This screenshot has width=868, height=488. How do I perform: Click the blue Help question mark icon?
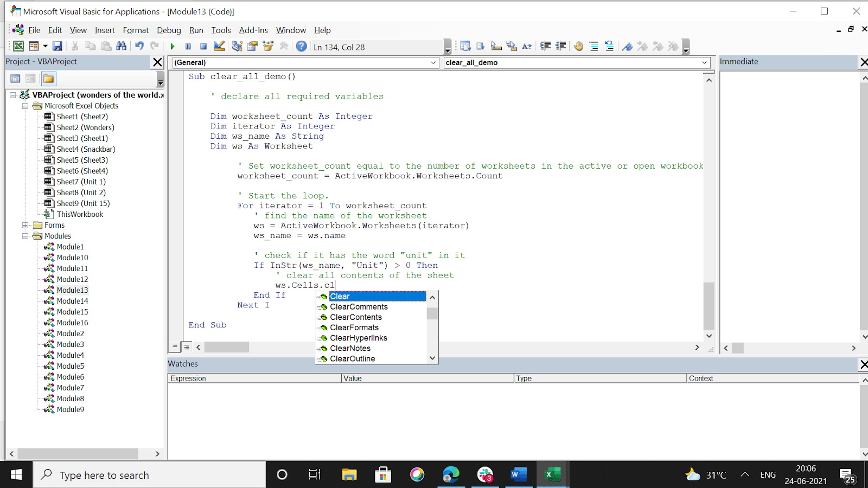click(x=302, y=47)
